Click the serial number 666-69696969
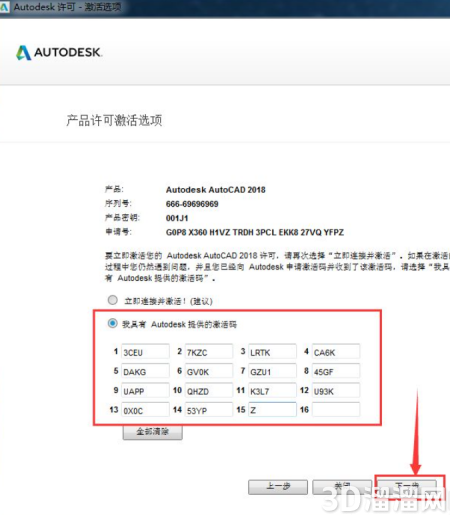The image size is (450, 515). [x=192, y=204]
